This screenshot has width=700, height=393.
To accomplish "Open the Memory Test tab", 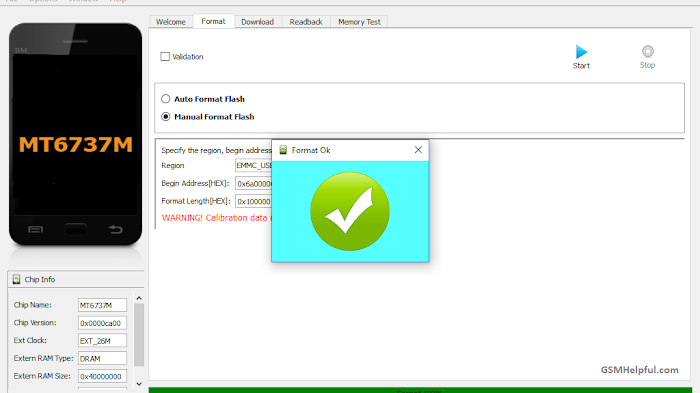I will pyautogui.click(x=359, y=22).
